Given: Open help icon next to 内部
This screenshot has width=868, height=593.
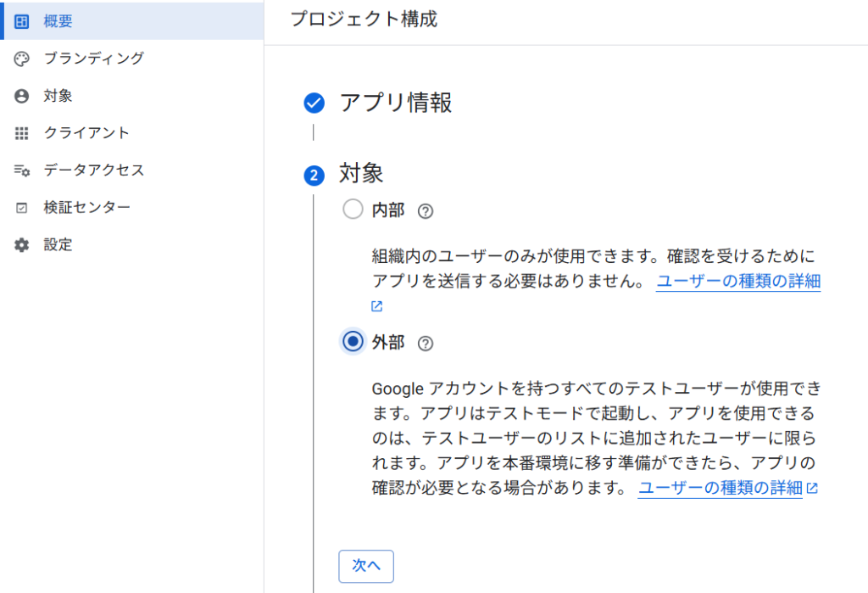Looking at the screenshot, I should (426, 211).
